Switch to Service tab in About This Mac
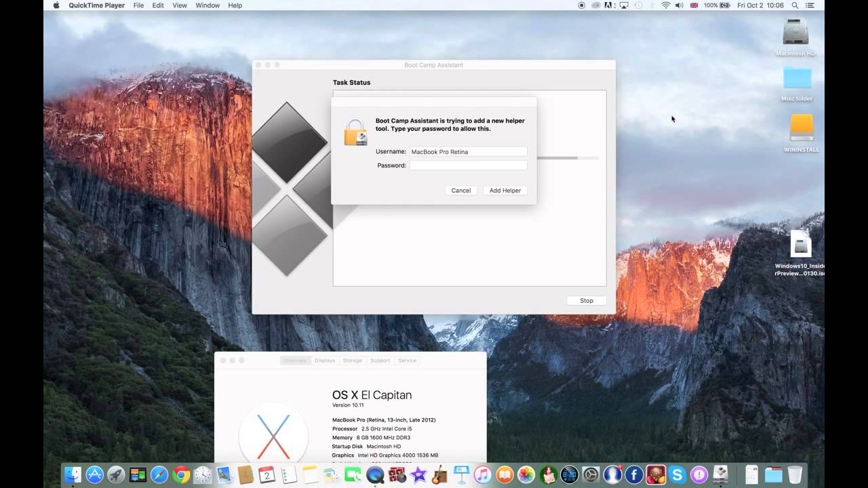 tap(408, 361)
